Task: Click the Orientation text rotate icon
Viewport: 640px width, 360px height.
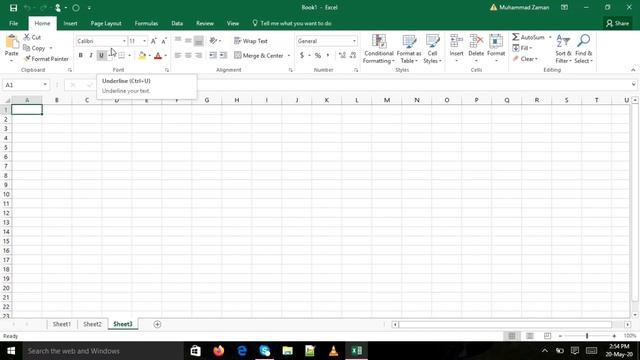Action: [x=213, y=41]
